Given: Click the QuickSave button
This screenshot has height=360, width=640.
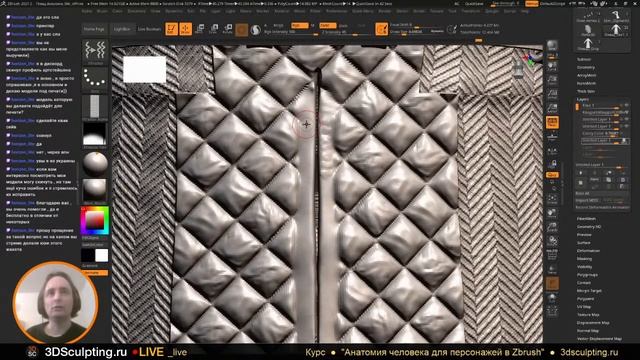Looking at the screenshot, I should [474, 3].
